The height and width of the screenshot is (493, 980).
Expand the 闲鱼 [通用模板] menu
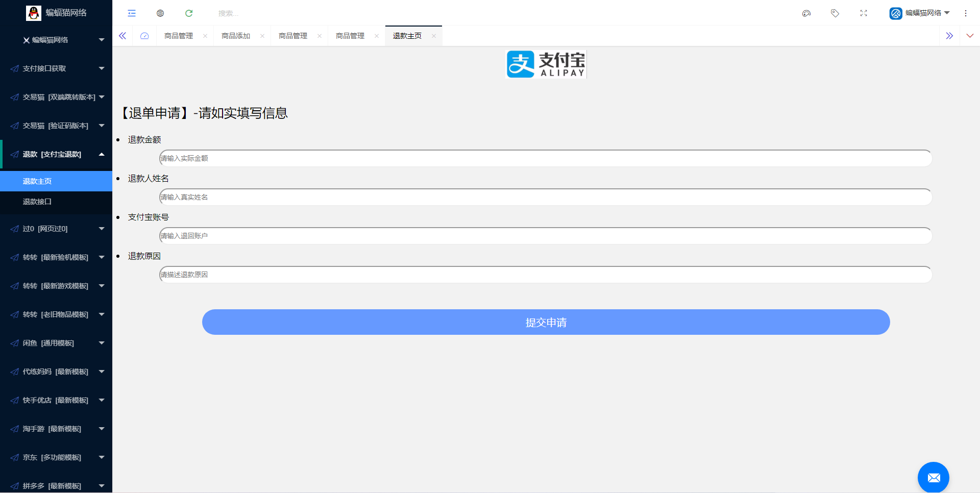click(x=56, y=343)
